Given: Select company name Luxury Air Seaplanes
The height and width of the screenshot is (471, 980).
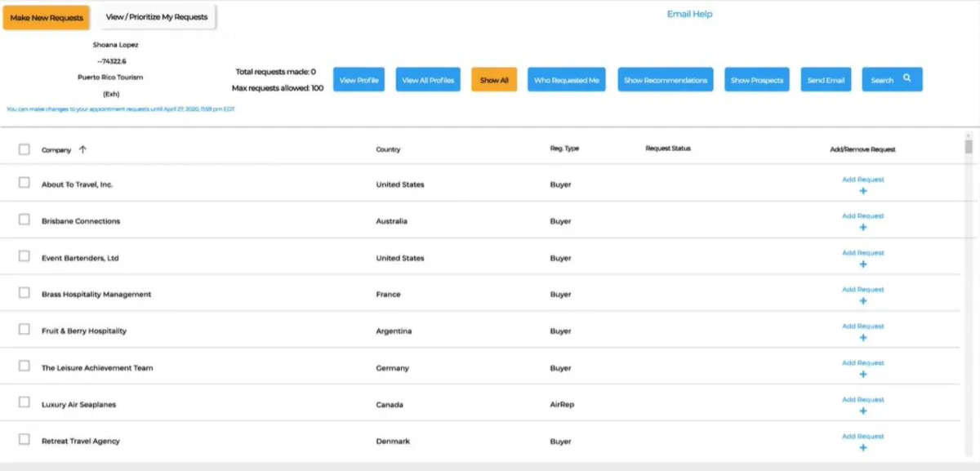Looking at the screenshot, I should (79, 405).
